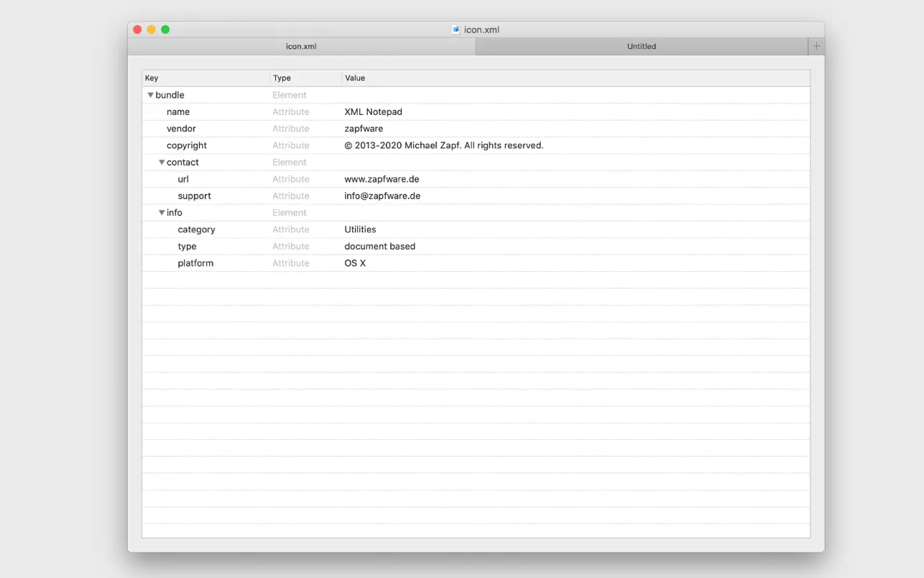The image size is (924, 578).
Task: Open a new tab with the plus button
Action: click(816, 45)
